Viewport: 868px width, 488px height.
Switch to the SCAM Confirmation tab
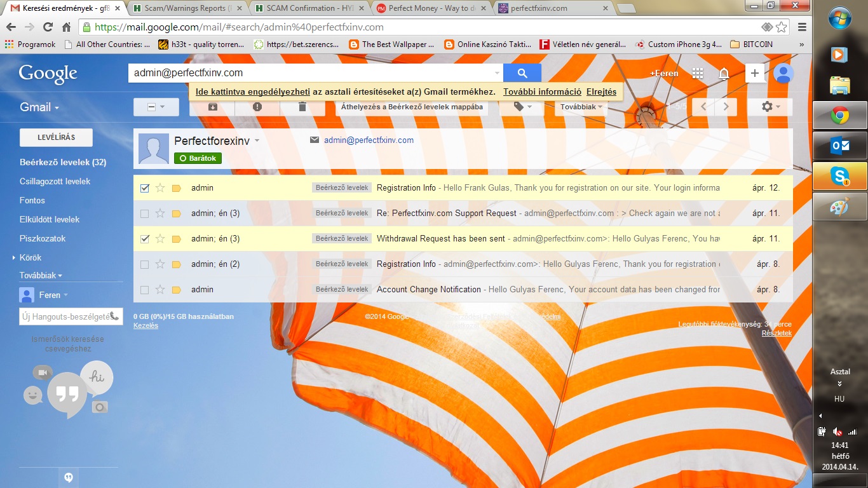[x=308, y=8]
